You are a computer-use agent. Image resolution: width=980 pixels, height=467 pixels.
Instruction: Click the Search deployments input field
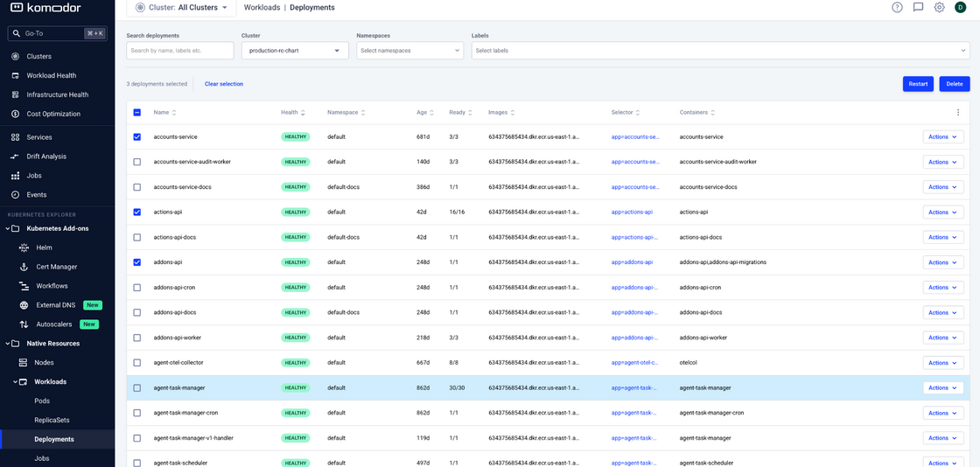click(179, 51)
